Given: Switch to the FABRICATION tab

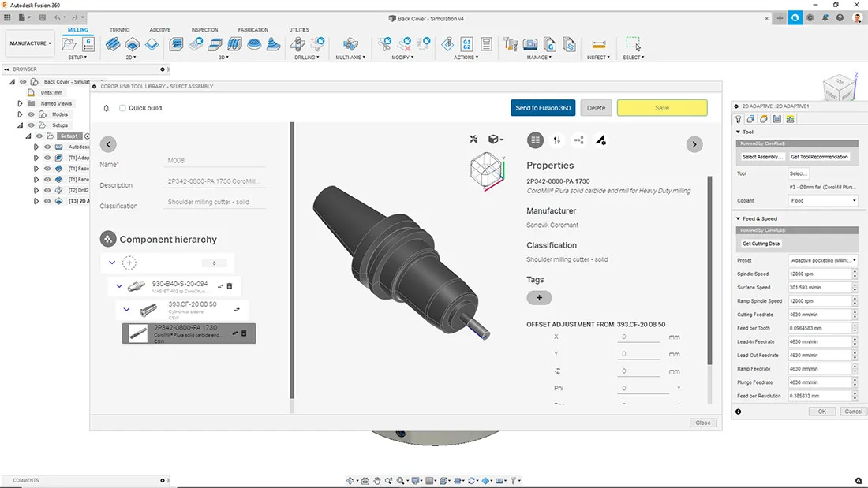Looking at the screenshot, I should point(253,30).
